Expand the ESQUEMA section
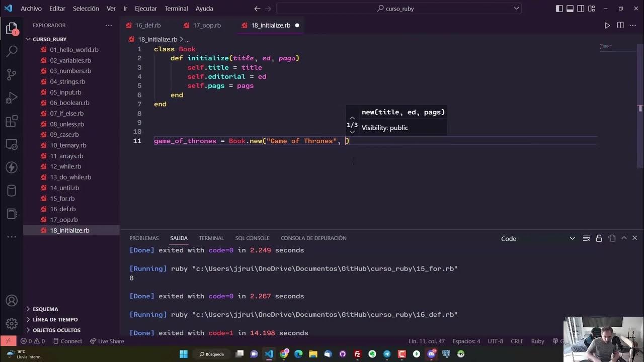 tap(71, 309)
